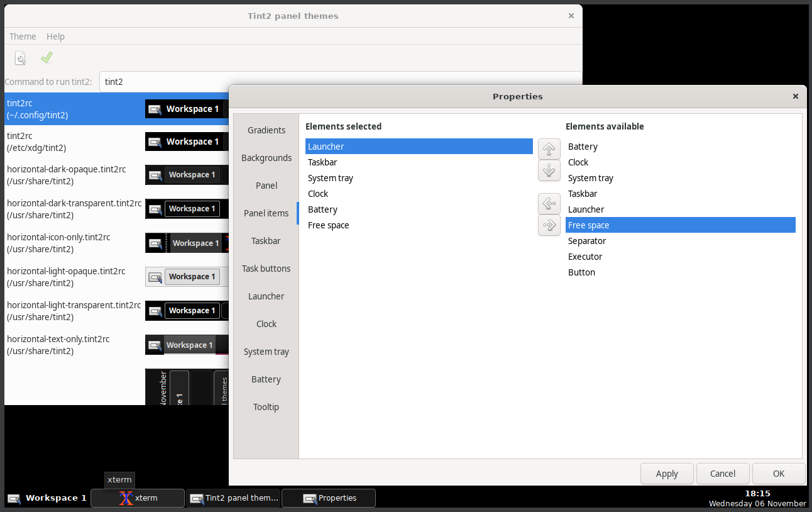Select Separator from Elements available
This screenshot has width=812, height=512.
[586, 240]
